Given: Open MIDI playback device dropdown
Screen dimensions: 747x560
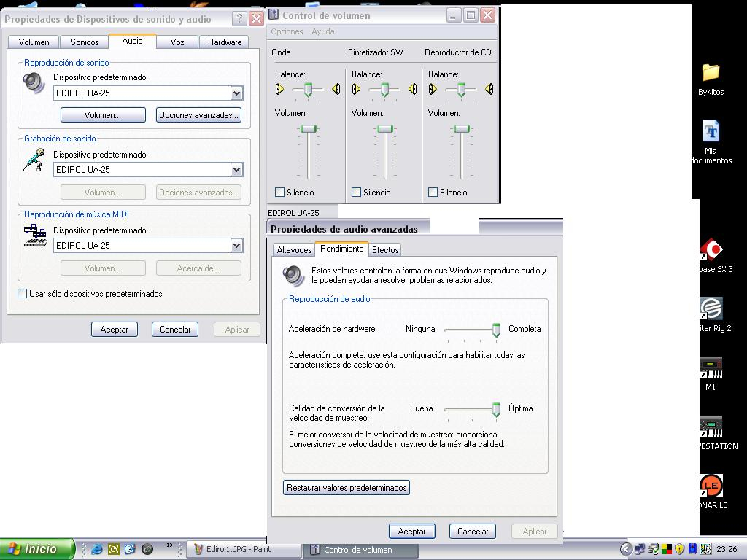Looking at the screenshot, I should pyautogui.click(x=237, y=245).
